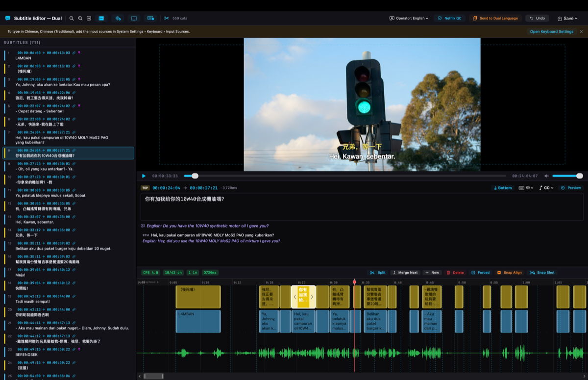Click the Preview button

coord(571,188)
